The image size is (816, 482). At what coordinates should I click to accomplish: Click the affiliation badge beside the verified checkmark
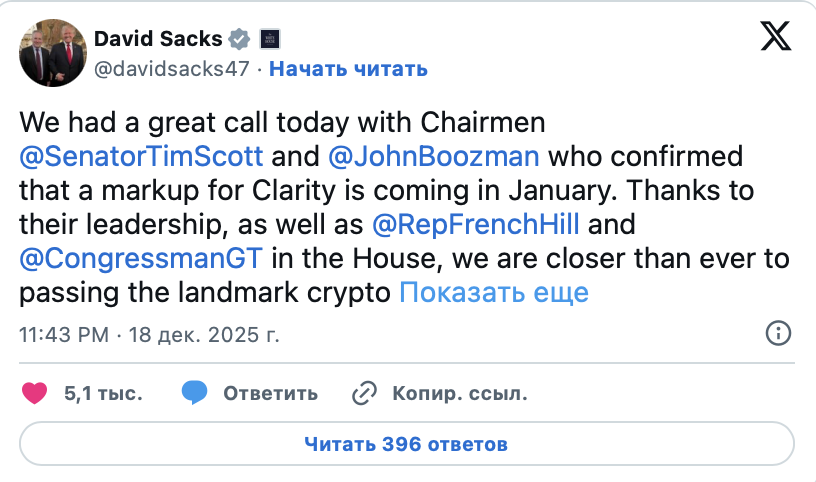pos(270,39)
